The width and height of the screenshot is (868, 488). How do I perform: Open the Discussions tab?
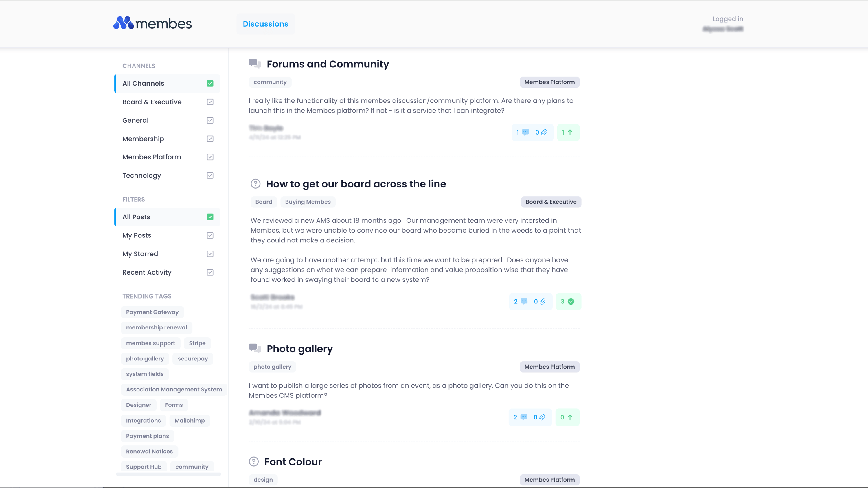266,23
